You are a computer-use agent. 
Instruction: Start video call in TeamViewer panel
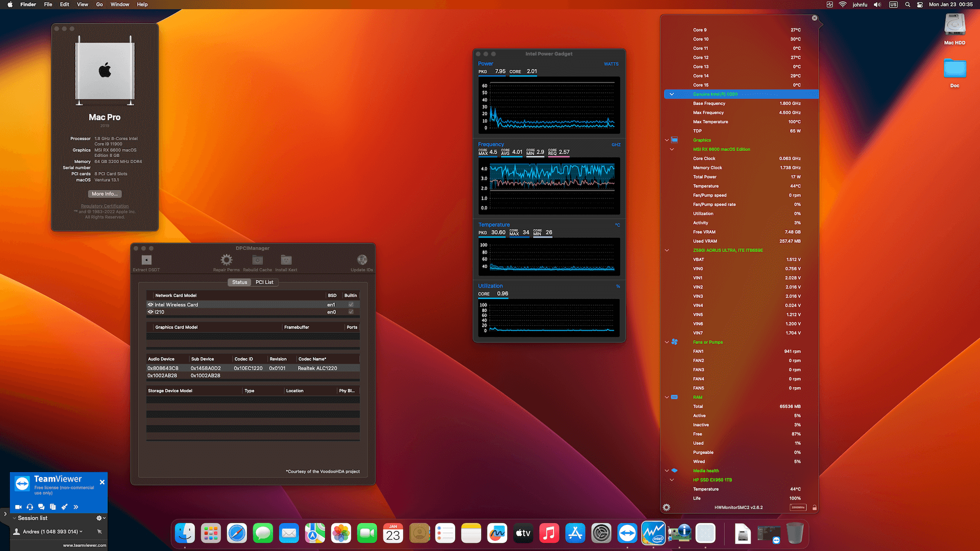[18, 507]
